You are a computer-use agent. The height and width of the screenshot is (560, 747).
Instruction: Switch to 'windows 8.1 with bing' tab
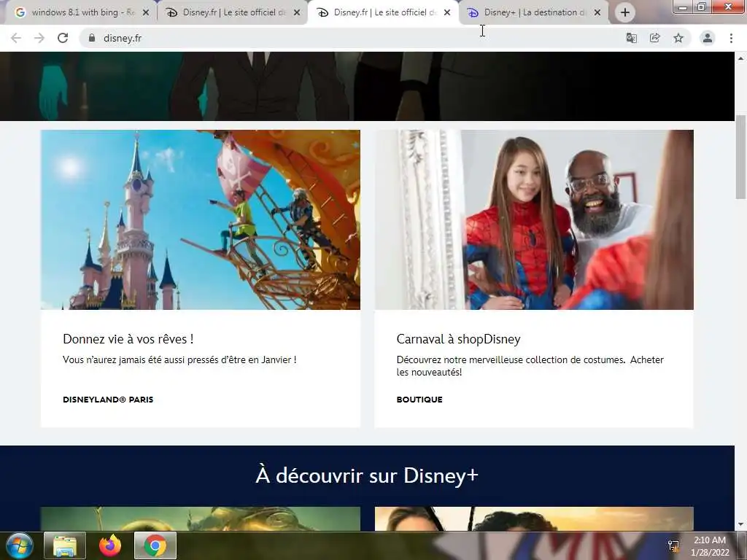[82, 12]
